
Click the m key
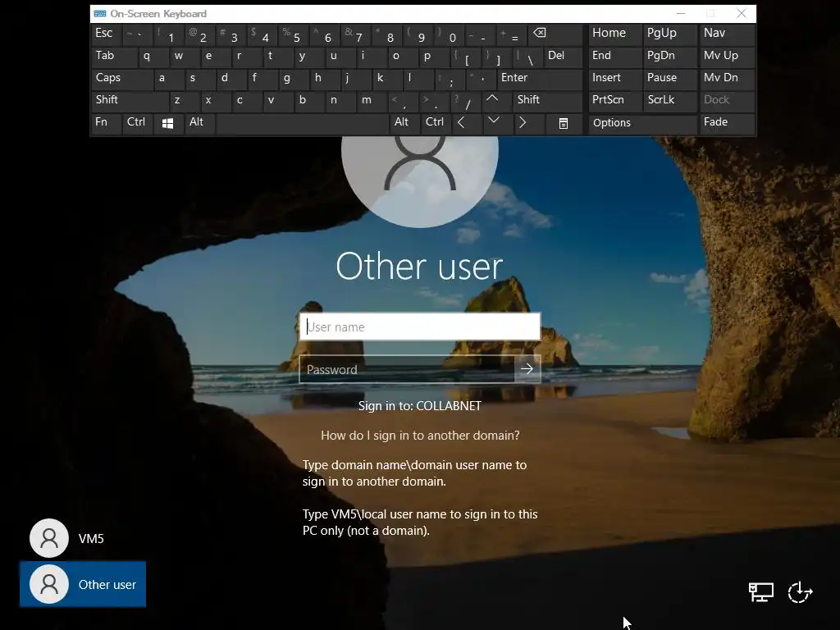371,101
